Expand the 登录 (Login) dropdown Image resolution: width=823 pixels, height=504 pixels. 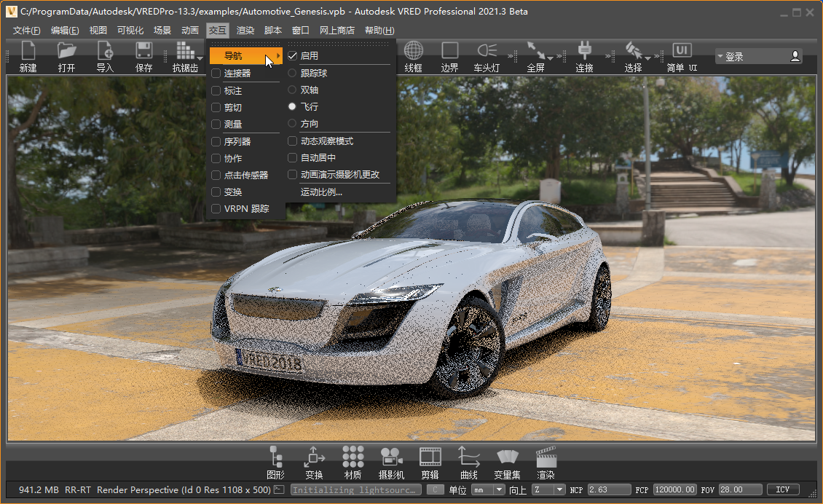(757, 56)
